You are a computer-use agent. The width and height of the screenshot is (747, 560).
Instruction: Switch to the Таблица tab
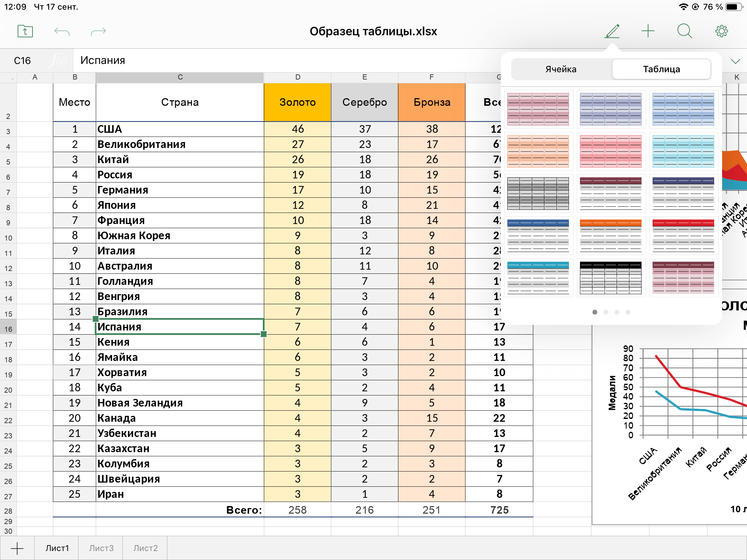662,69
